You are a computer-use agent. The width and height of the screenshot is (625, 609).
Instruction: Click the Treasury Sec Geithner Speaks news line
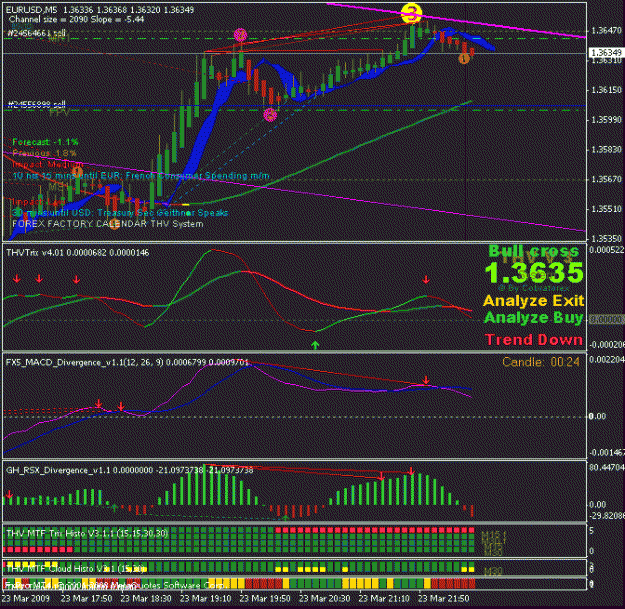click(x=120, y=213)
